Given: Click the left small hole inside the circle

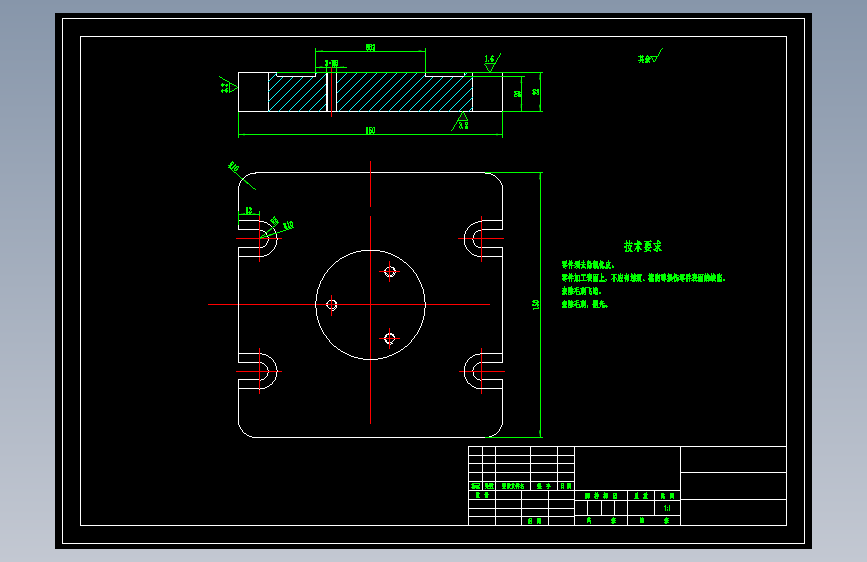Looking at the screenshot, I should click(332, 305).
